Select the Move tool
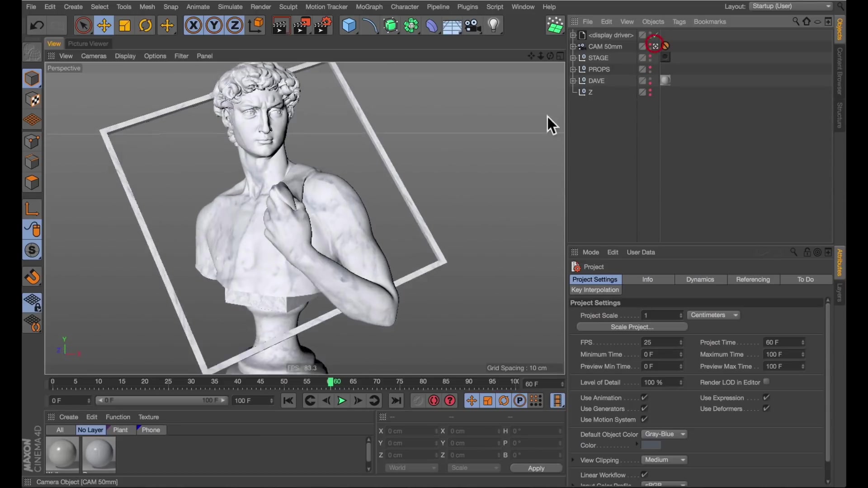Image resolution: width=868 pixels, height=488 pixels. pyautogui.click(x=104, y=25)
